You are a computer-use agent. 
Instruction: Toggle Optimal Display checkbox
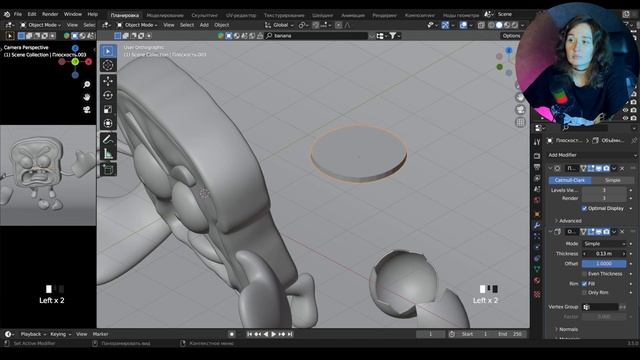(584, 209)
